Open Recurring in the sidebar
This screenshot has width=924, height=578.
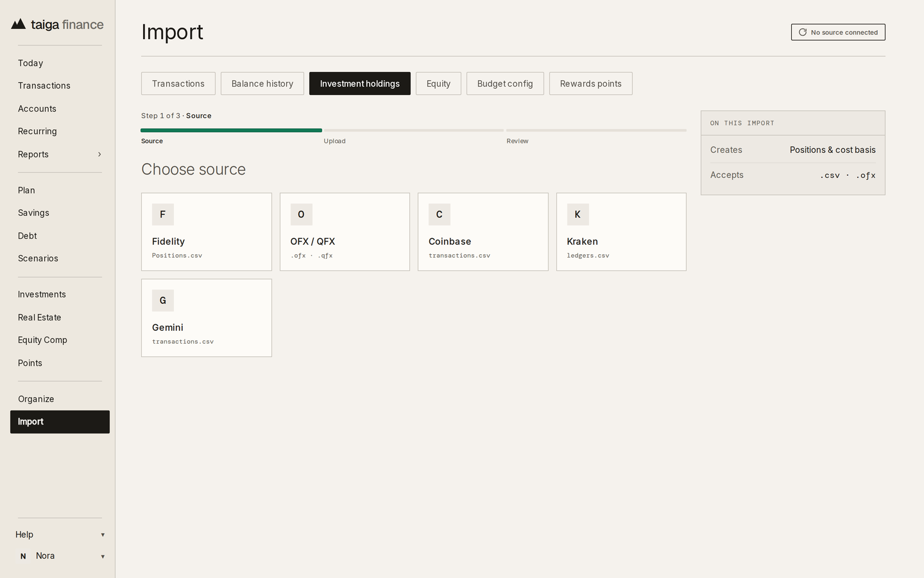point(60,131)
